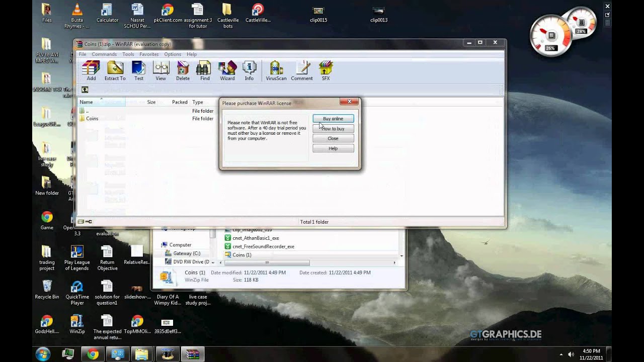Image resolution: width=644 pixels, height=362 pixels.
Task: Click the How to buy button
Action: [333, 129]
